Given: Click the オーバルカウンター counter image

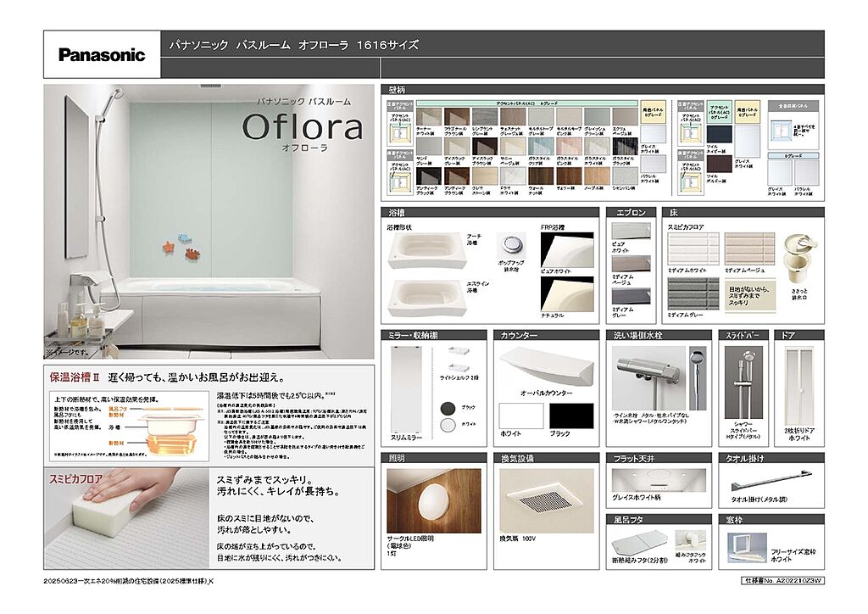Looking at the screenshot, I should pyautogui.click(x=546, y=366).
